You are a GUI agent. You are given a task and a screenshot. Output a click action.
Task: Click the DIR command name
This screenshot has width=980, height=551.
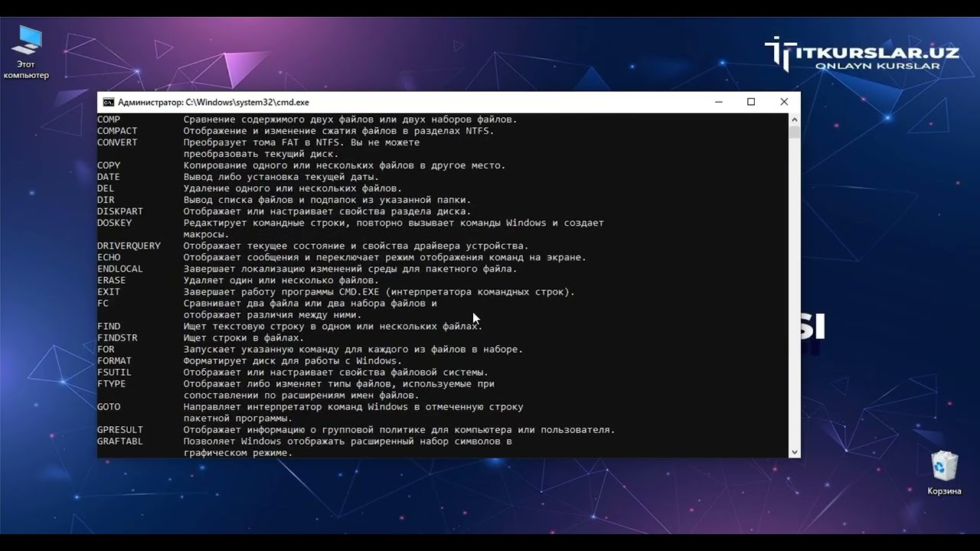point(106,200)
